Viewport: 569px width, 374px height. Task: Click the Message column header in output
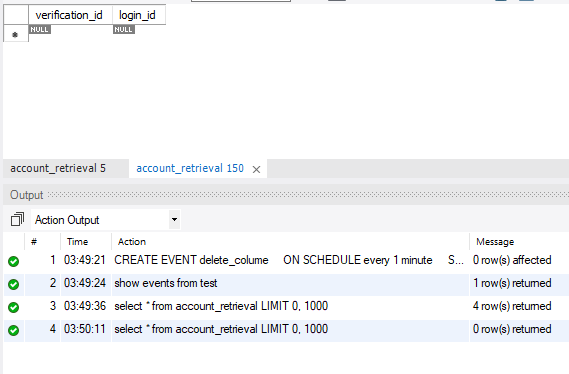pos(495,242)
